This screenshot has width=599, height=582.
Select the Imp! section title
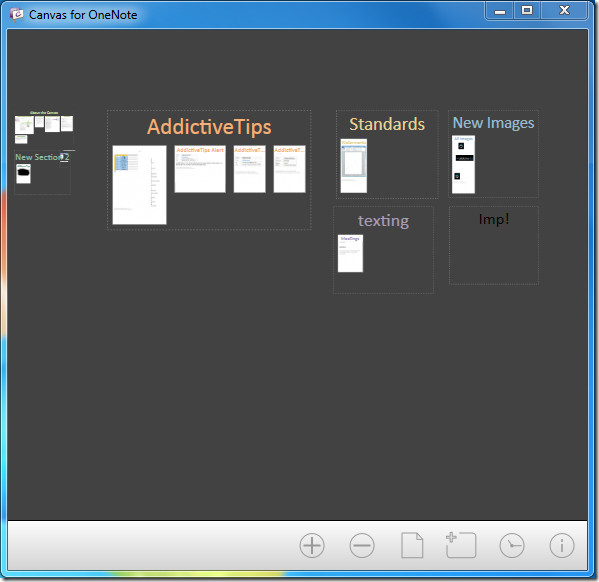tap(494, 219)
